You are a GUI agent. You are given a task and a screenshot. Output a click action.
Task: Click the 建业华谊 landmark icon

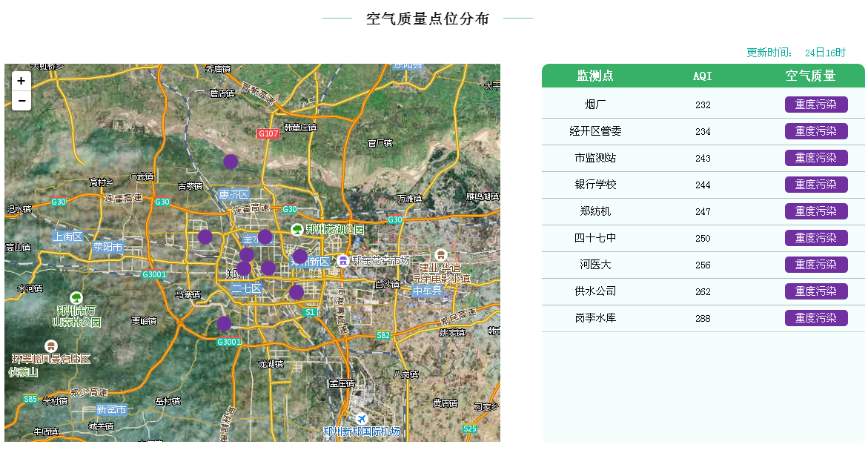[441, 255]
